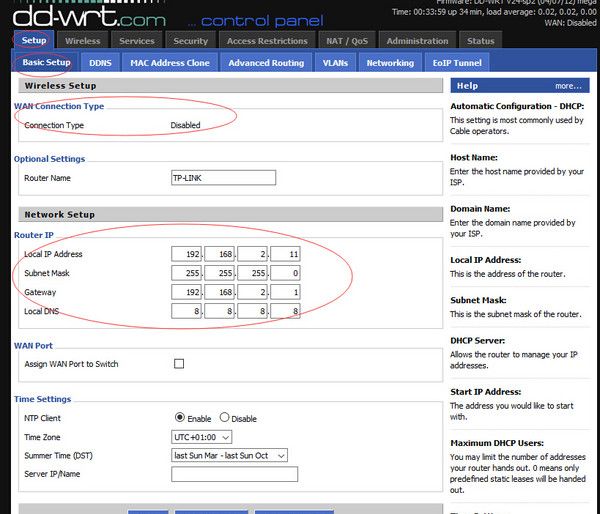Edit Gateway first octet field
600x514 pixels.
click(x=186, y=292)
